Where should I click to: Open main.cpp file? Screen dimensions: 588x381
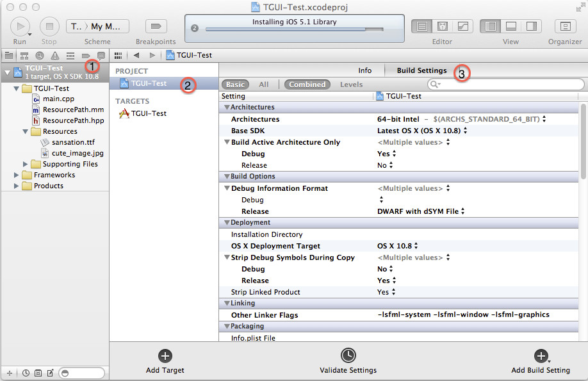click(x=58, y=99)
